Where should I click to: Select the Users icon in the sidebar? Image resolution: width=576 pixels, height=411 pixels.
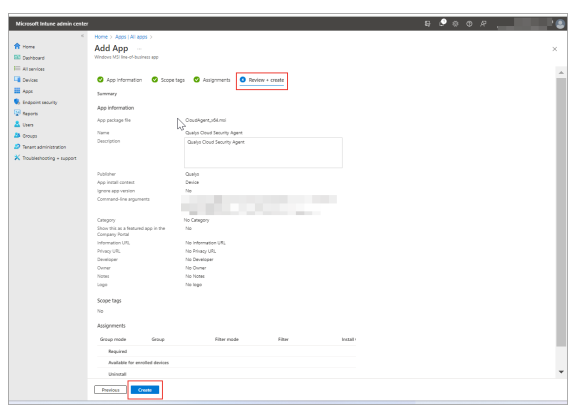(x=17, y=124)
